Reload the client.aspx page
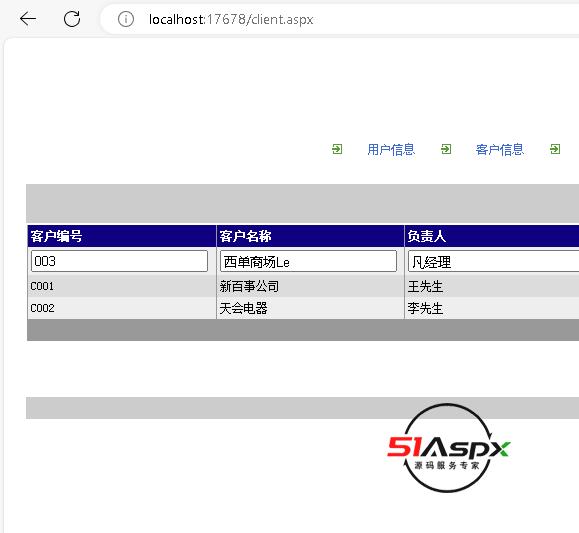Screen dimensions: 579x533 [72, 19]
